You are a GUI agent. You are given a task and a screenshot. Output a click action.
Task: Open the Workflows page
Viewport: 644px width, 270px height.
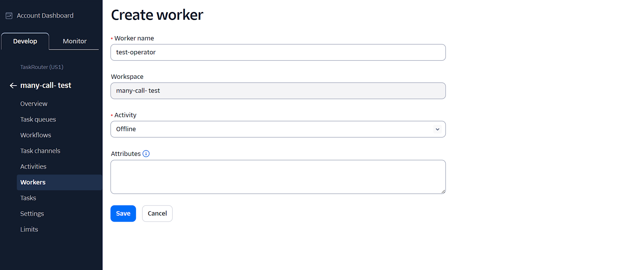click(36, 135)
